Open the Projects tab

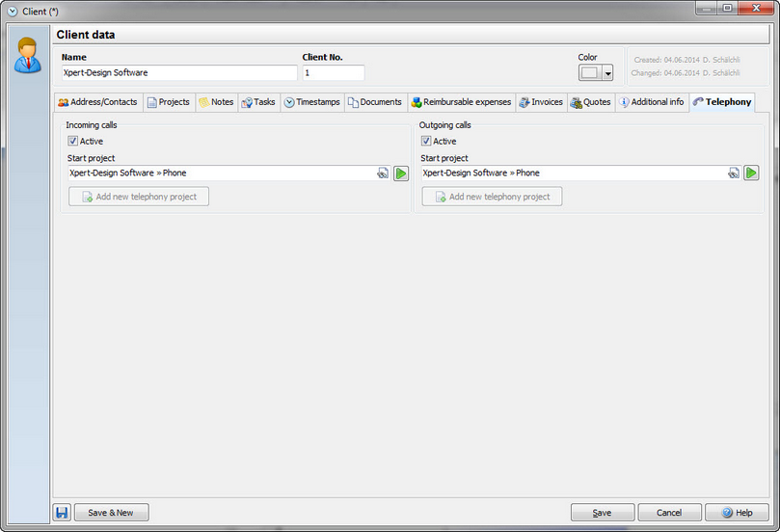pyautogui.click(x=169, y=102)
